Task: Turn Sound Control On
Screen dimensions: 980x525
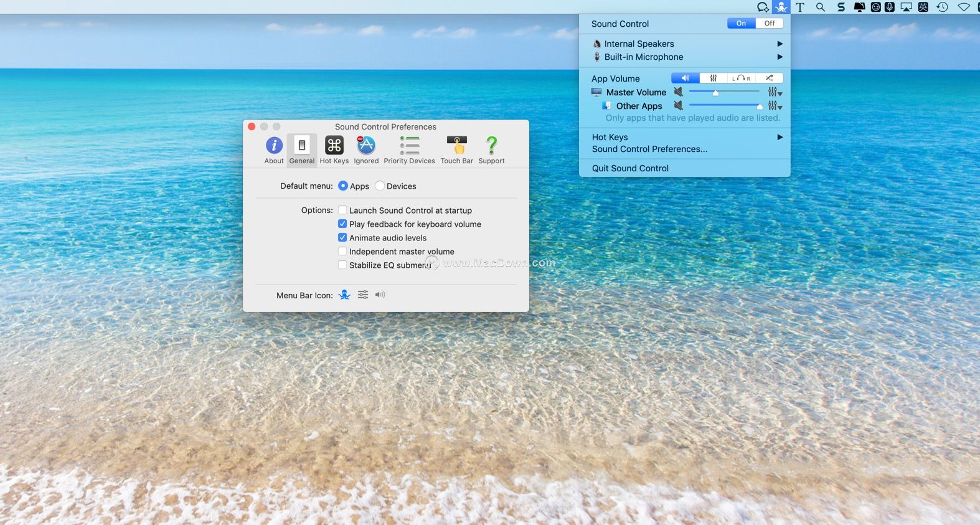Action: [741, 23]
